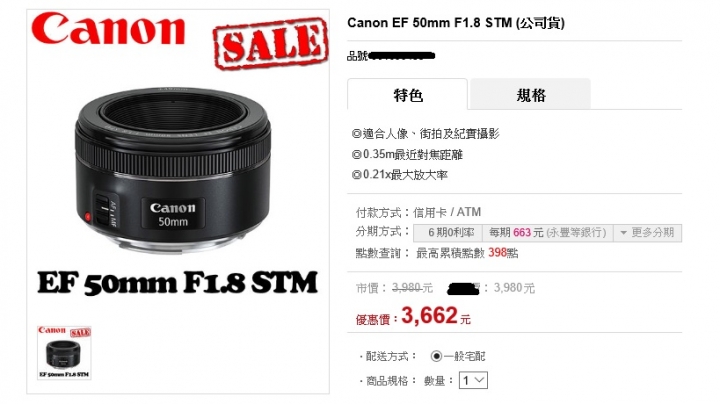The width and height of the screenshot is (720, 404).
Task: Click the 付款方式 信用卡 / ATM text
Action: point(418,212)
